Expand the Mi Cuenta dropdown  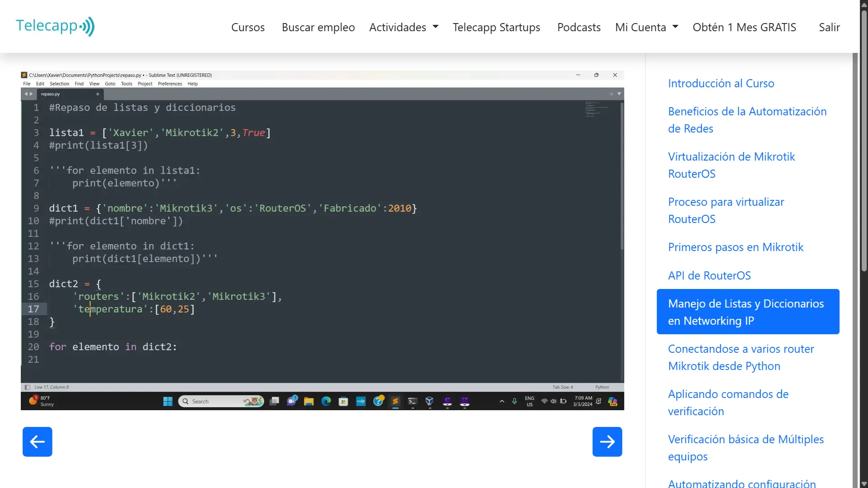pyautogui.click(x=646, y=27)
